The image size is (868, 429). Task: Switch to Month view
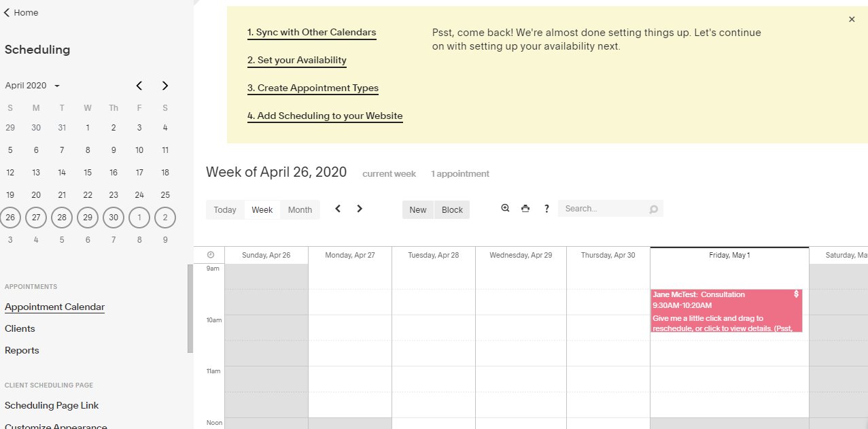[300, 209]
